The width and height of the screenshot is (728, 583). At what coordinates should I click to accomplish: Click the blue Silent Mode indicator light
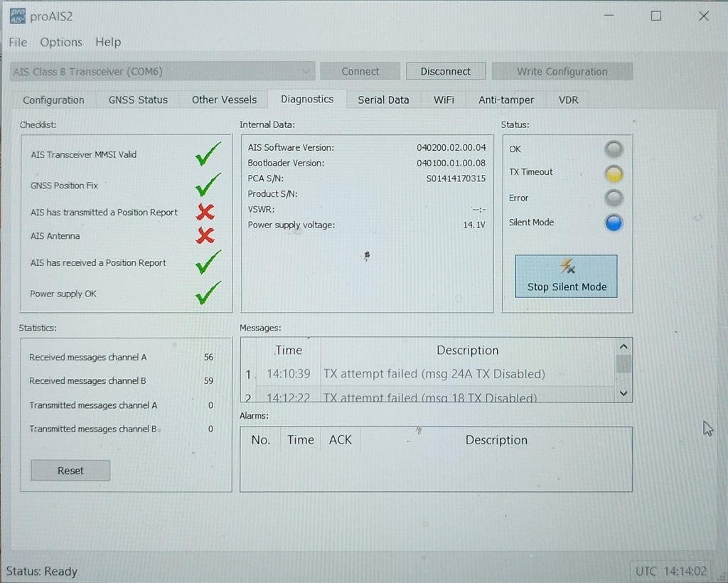pyautogui.click(x=614, y=223)
